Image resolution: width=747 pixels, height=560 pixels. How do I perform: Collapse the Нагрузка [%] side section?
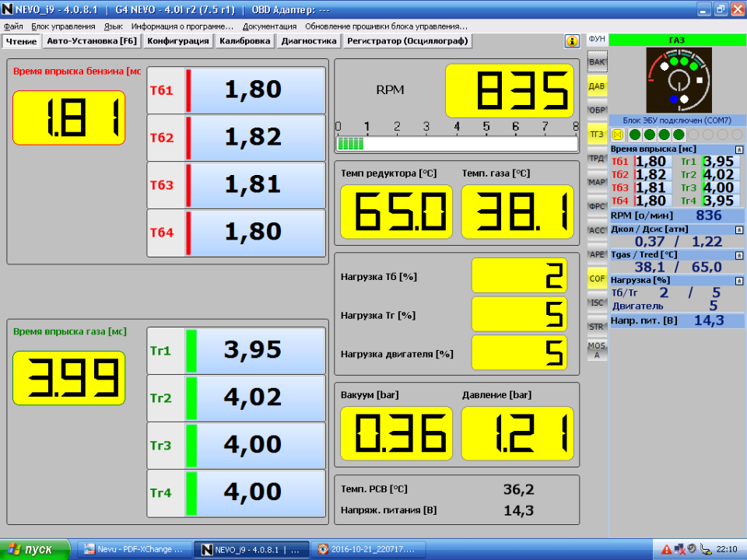click(739, 280)
